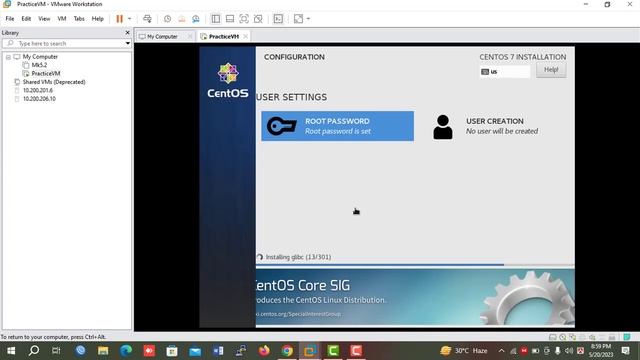Open the 30°C Haze weather widget
The width and height of the screenshot is (640, 360).
[x=464, y=351]
